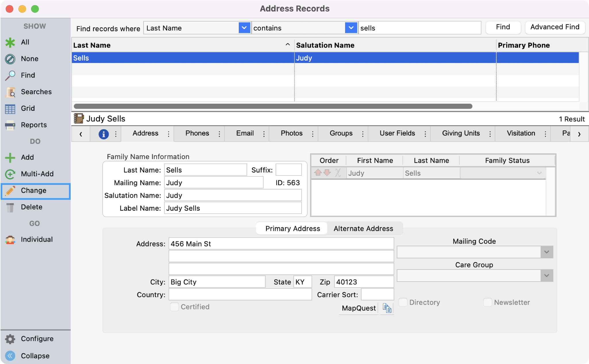
Task: Click the green asterisk All icon
Action: pos(10,42)
